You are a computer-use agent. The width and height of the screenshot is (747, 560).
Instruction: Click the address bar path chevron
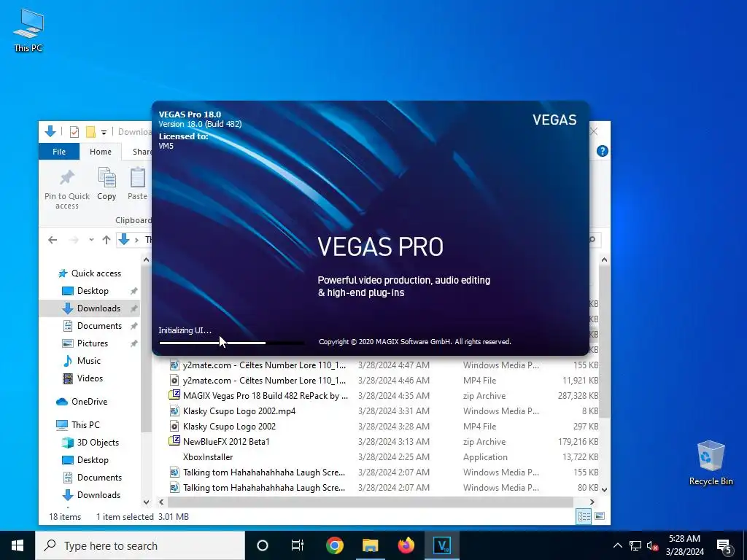click(136, 239)
